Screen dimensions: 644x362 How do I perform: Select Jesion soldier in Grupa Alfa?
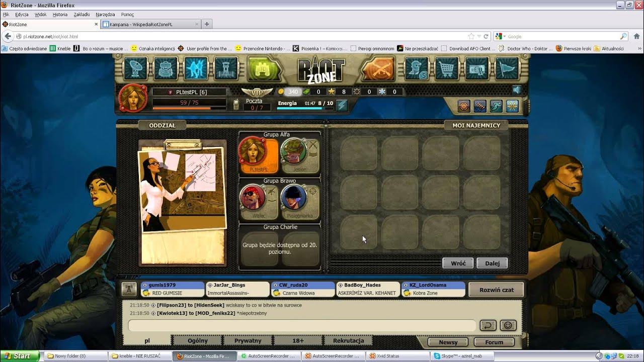click(x=300, y=155)
